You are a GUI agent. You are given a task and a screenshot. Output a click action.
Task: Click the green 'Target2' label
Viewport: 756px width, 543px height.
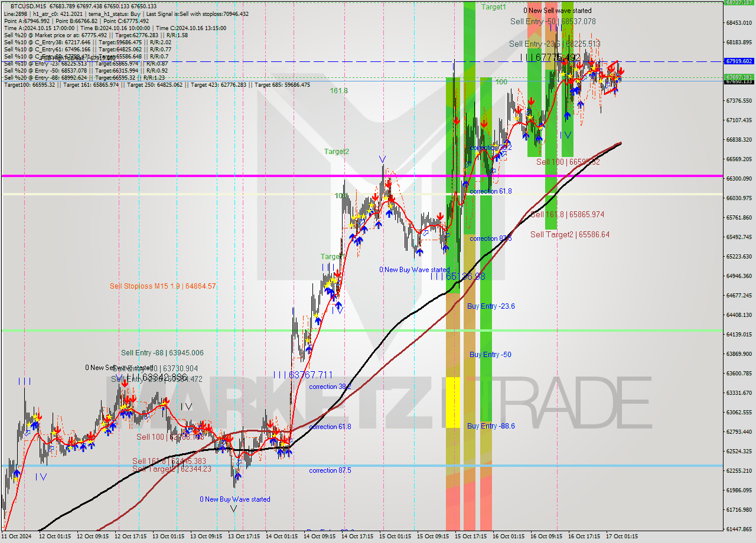pos(336,152)
